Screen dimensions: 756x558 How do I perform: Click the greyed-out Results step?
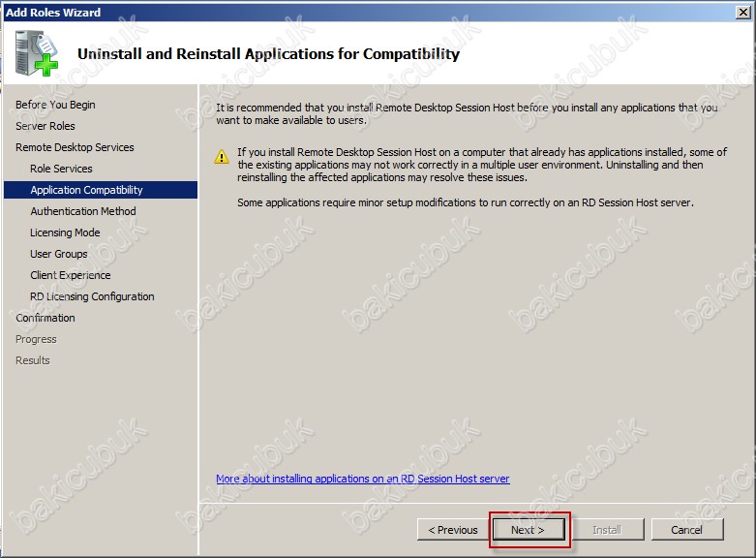[33, 360]
